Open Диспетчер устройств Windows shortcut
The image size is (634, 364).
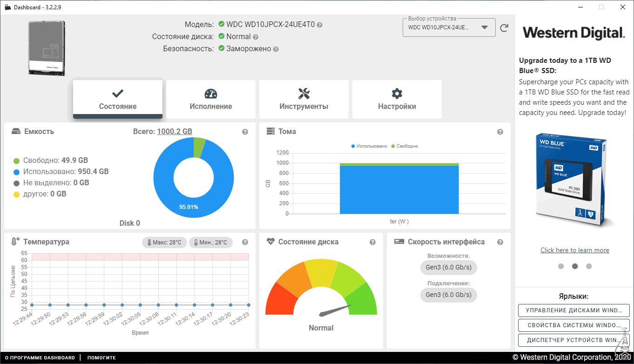click(x=574, y=340)
